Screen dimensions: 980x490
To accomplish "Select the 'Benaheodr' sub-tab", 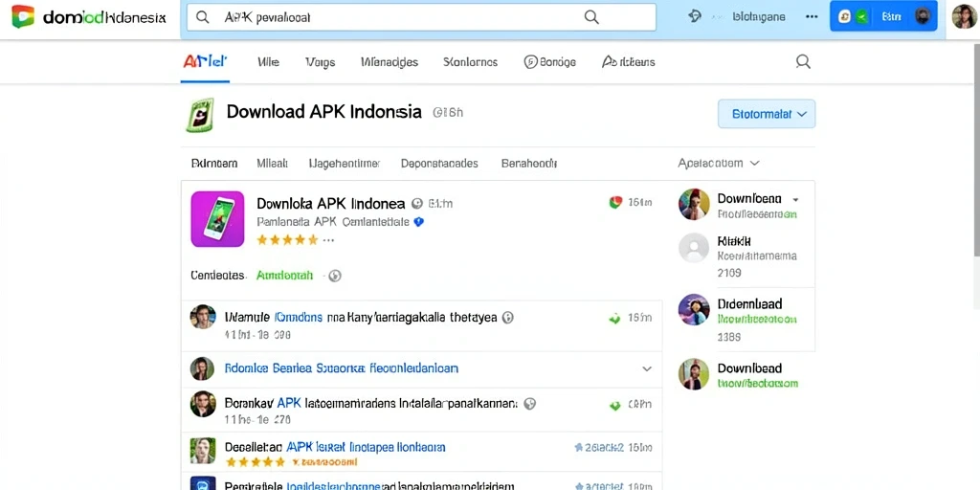I will 528,163.
